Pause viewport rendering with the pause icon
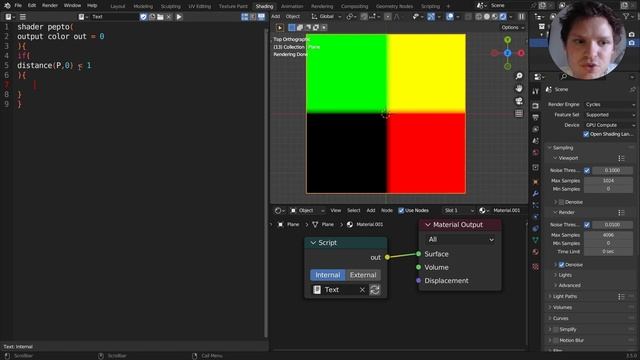Screen dimensions: 640x360 (x=521, y=17)
